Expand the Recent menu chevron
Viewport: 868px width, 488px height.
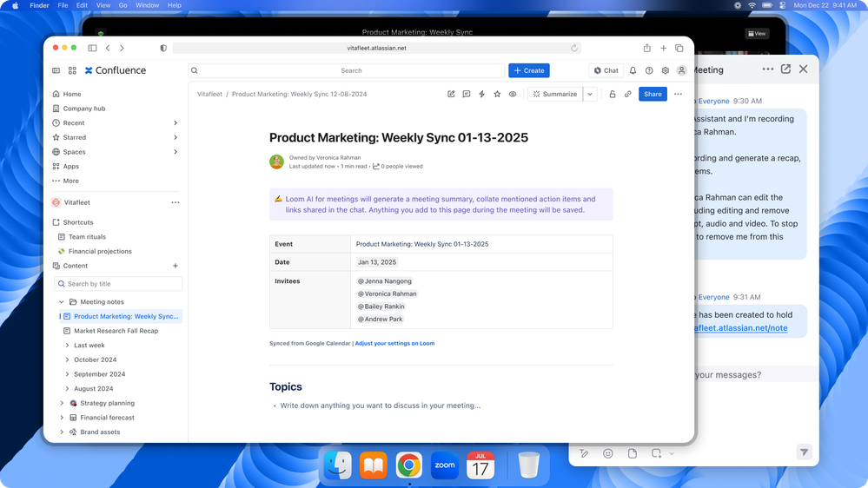(176, 122)
